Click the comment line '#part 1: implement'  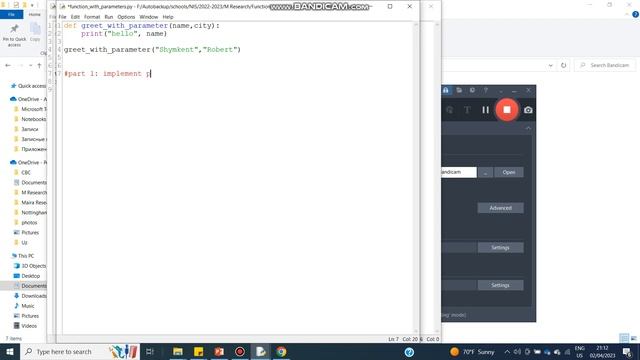pyautogui.click(x=107, y=73)
